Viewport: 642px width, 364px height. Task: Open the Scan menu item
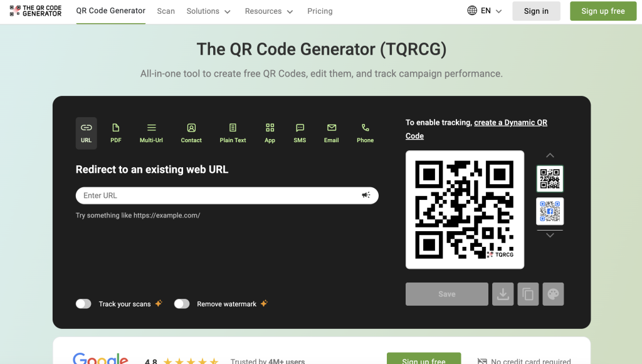click(166, 11)
